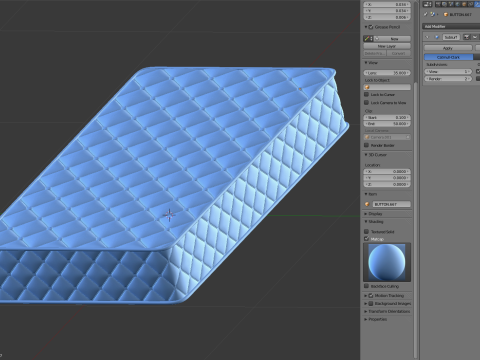Click the New Layer button
This screenshot has width=480, height=360.
387,46
